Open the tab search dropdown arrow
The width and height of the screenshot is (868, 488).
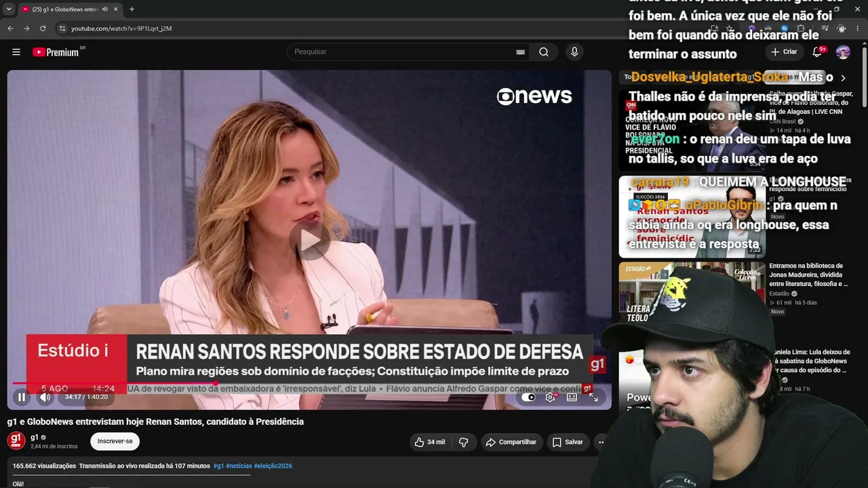[x=9, y=9]
